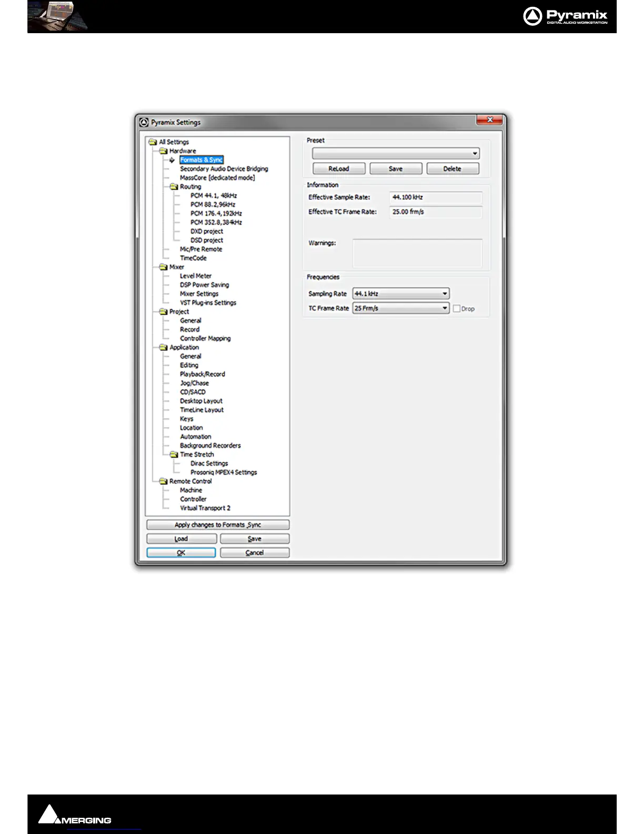Select General under Project
Viewport: 644px width, 834px height.
pos(190,321)
